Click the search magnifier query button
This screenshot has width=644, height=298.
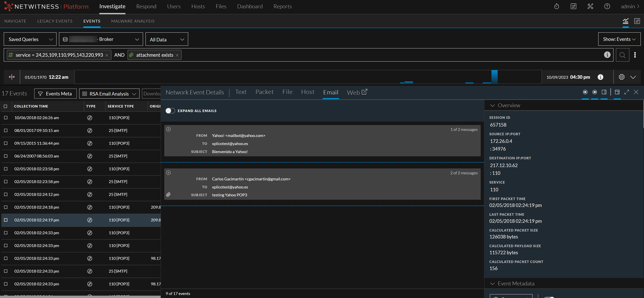622,55
